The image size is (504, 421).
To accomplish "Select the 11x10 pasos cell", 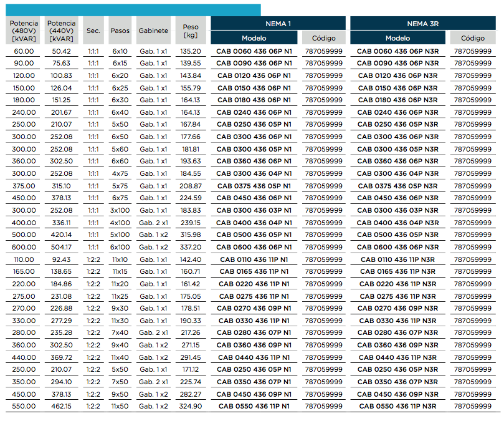I will point(120,259).
